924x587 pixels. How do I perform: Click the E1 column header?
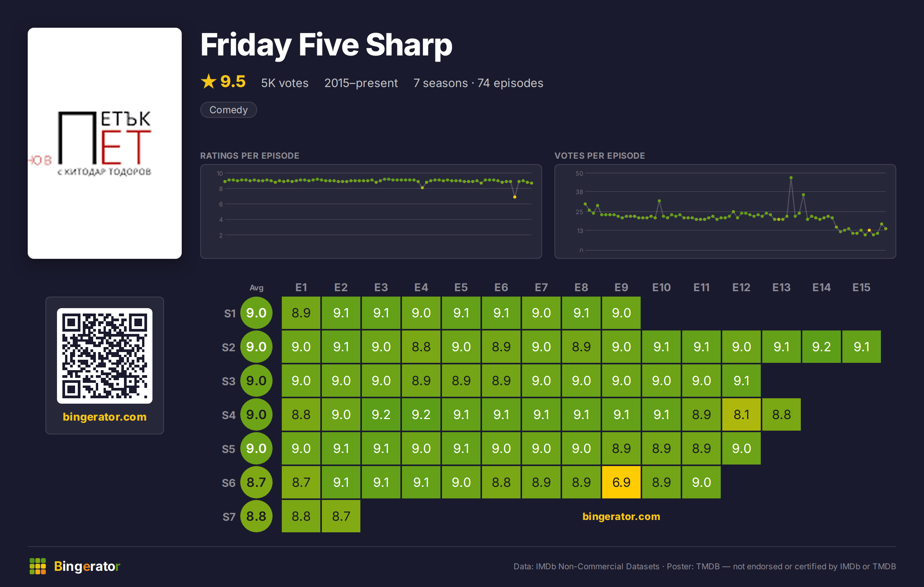point(301,287)
